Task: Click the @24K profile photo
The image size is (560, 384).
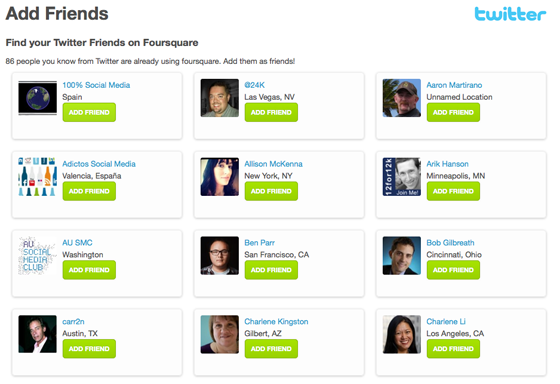Action: (220, 98)
